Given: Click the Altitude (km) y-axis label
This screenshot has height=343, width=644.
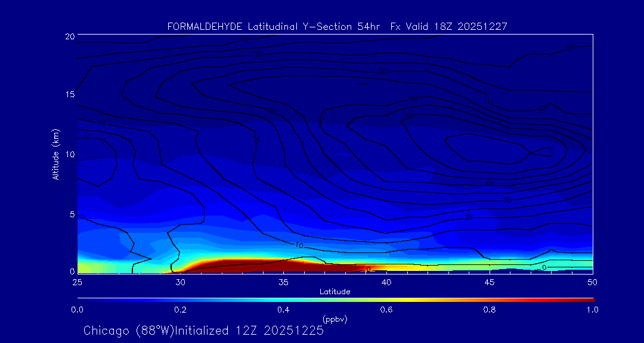Looking at the screenshot, I should pos(55,154).
